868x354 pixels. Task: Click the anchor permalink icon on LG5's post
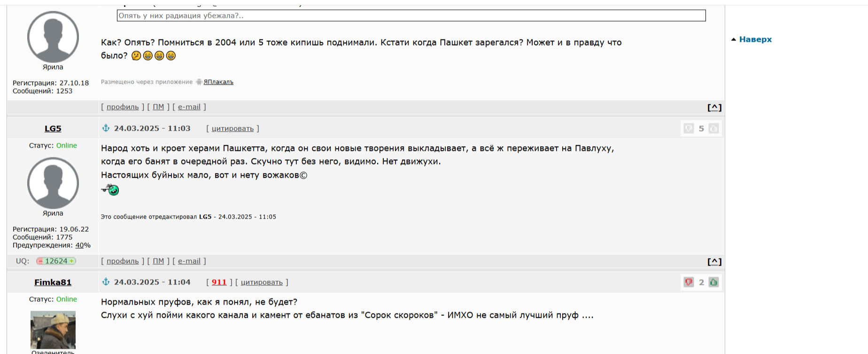106,128
